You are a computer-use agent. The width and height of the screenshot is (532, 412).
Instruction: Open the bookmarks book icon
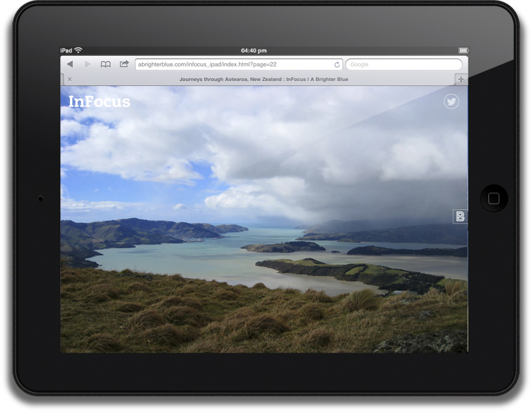point(105,64)
